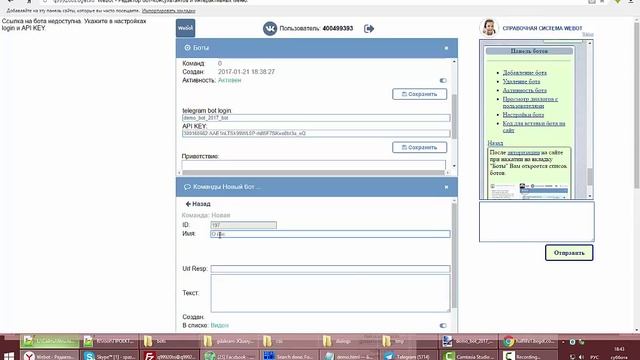Open the Добавление бота help link
This screenshot has width=640, height=360.
pos(524,73)
